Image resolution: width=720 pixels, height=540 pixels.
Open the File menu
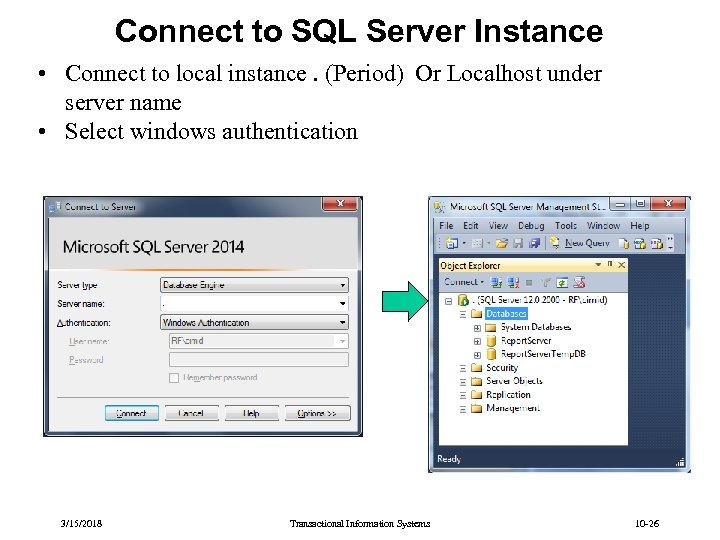pyautogui.click(x=446, y=225)
